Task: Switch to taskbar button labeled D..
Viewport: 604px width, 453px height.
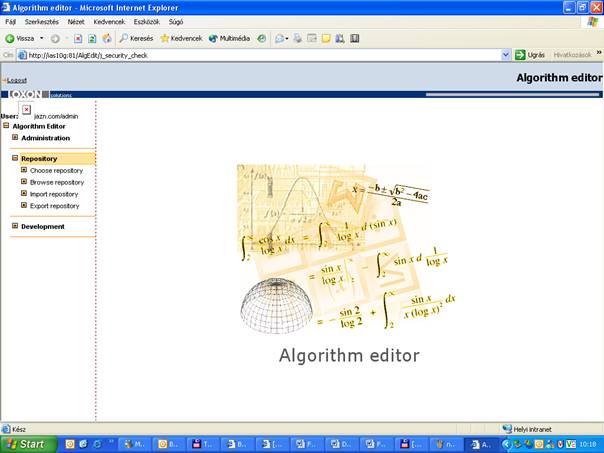Action: tap(342, 445)
